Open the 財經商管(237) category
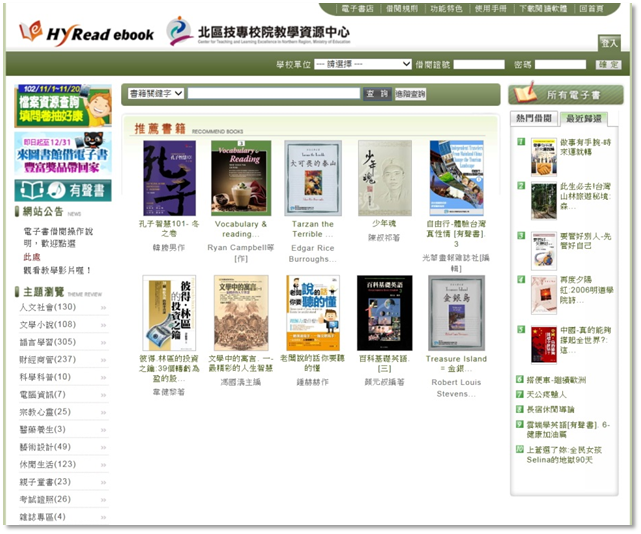Image resolution: width=641 pixels, height=534 pixels. coord(47,359)
